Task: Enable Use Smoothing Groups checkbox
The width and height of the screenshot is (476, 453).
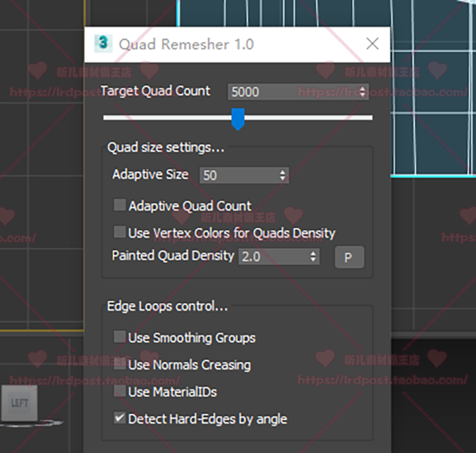Action: pyautogui.click(x=119, y=337)
